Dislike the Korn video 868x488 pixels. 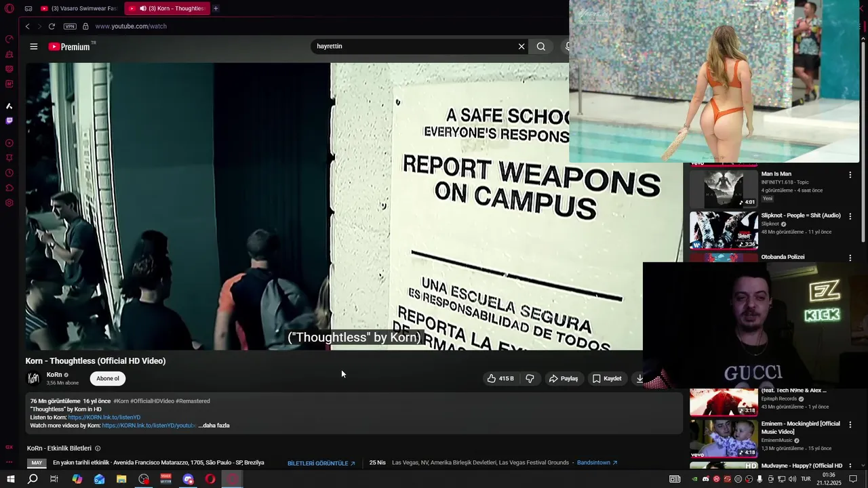tap(530, 379)
